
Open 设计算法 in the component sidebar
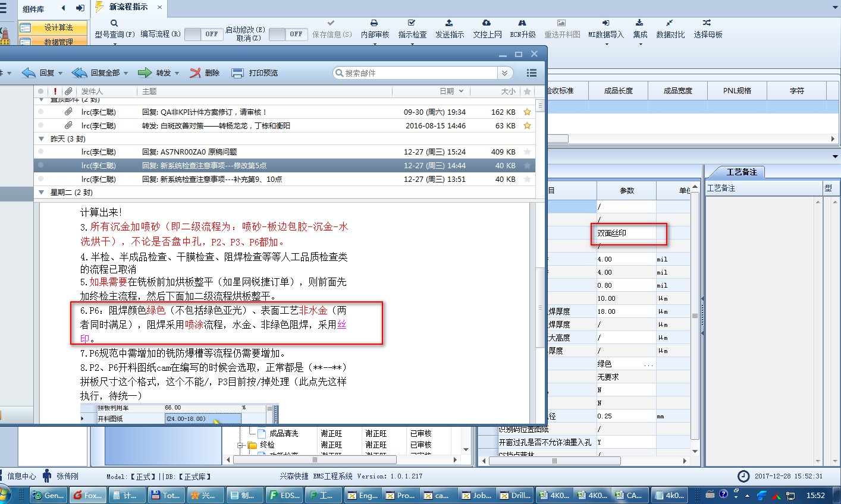[x=52, y=27]
